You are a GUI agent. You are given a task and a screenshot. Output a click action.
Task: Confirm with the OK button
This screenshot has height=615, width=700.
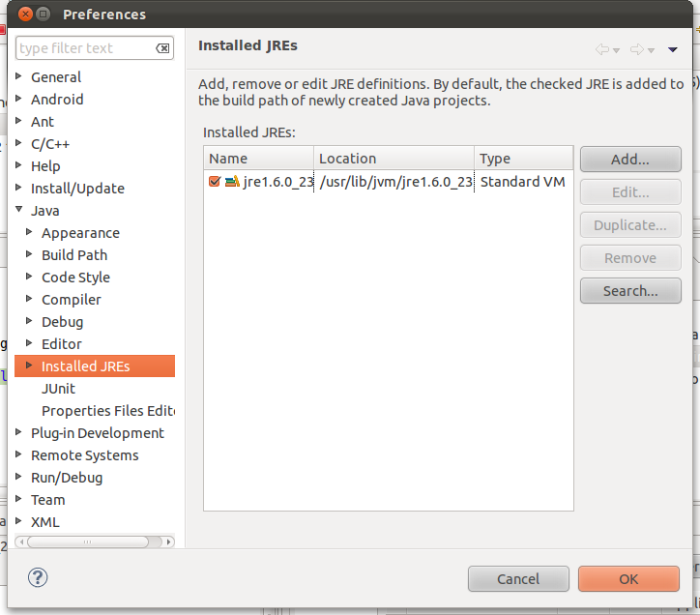628,578
